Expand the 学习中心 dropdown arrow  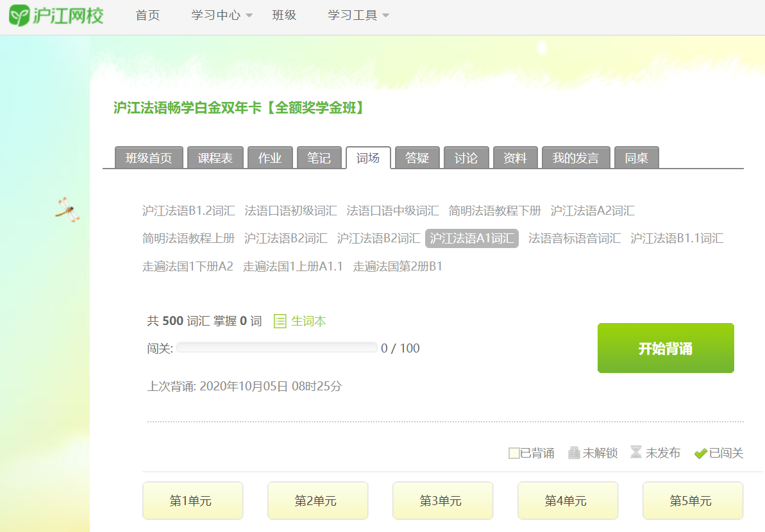tap(249, 15)
